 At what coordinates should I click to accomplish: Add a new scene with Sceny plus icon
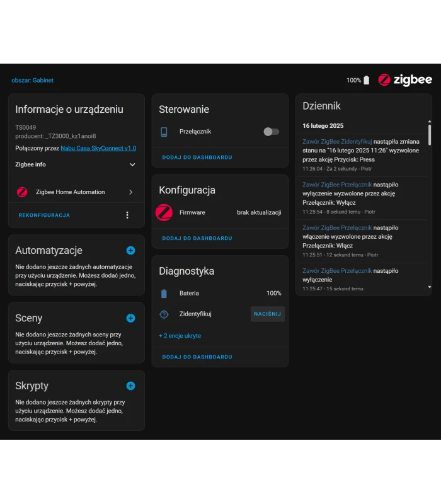pyautogui.click(x=130, y=318)
